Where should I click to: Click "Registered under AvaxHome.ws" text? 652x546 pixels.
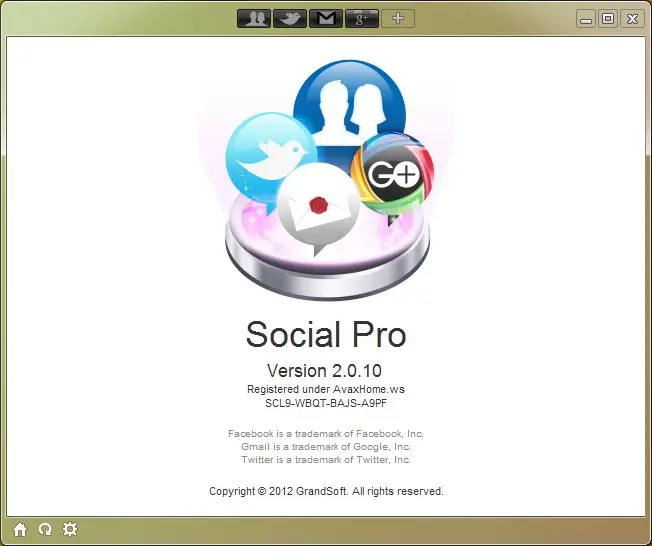(326, 389)
